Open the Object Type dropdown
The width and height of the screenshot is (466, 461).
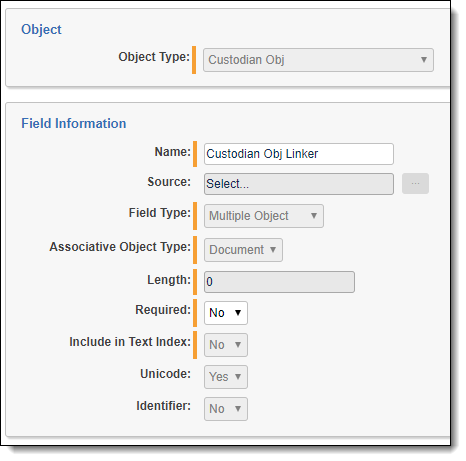pos(318,60)
